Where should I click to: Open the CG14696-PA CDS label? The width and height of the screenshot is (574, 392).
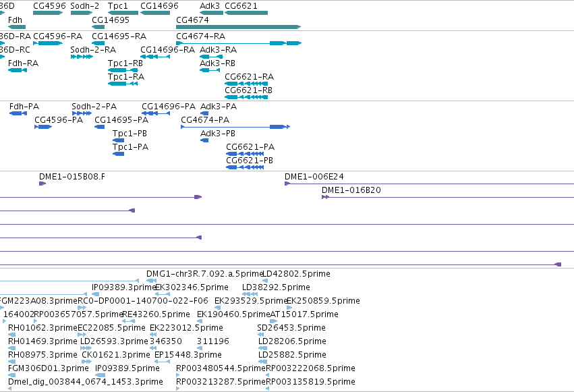(x=169, y=107)
